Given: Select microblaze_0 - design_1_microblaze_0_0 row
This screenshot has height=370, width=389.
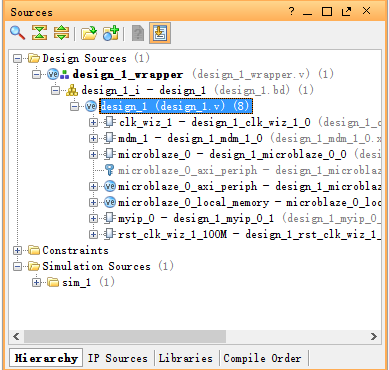Looking at the screenshot, I should pos(250,154).
